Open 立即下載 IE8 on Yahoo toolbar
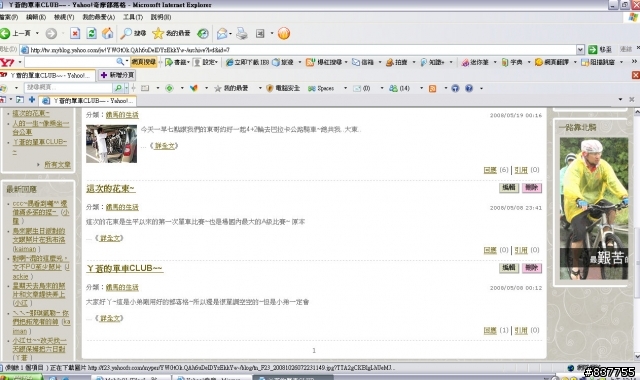This screenshot has height=380, width=640. 247,62
